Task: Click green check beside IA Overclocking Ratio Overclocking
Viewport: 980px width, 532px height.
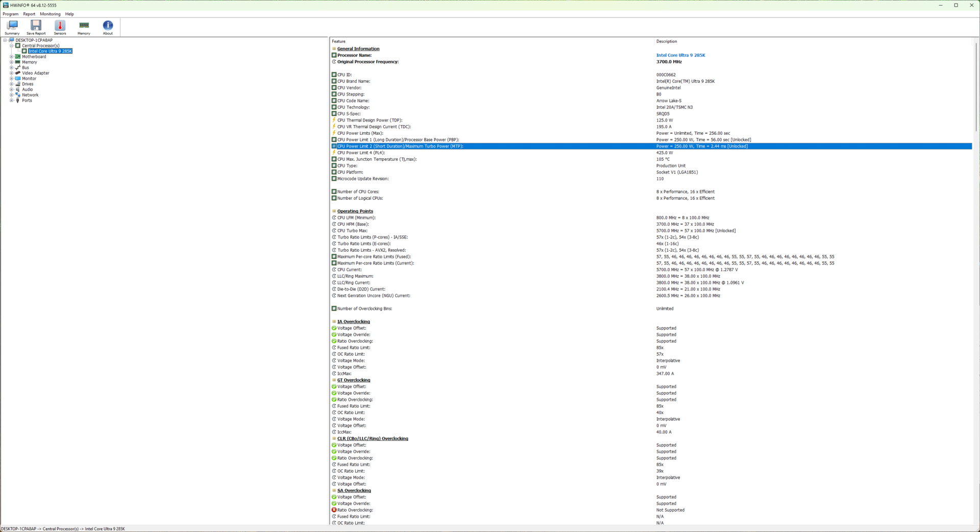Action: (x=334, y=341)
